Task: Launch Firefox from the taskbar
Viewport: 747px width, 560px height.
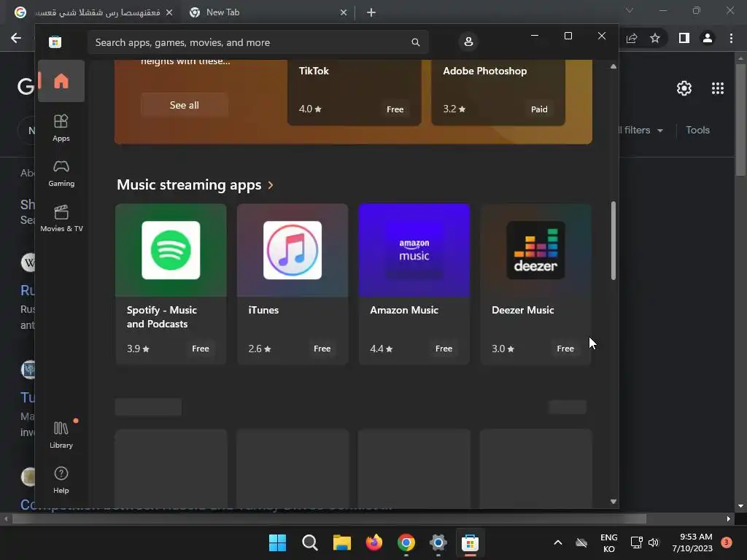Action: [374, 542]
